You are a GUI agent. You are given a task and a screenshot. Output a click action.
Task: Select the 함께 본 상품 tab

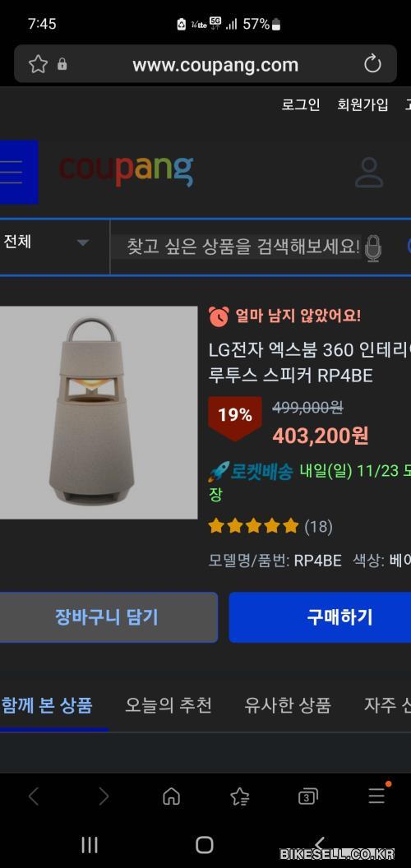(47, 706)
